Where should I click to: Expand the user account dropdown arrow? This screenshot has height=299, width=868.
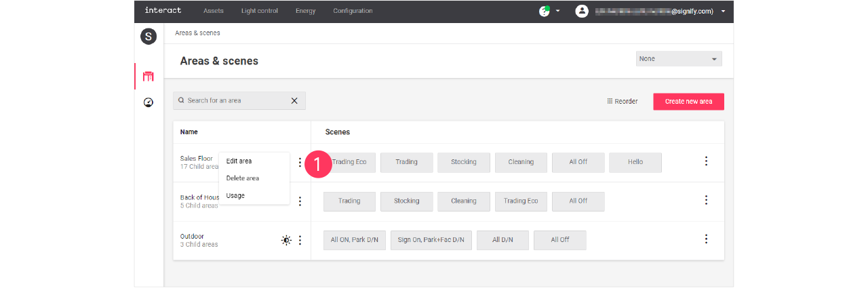tap(723, 11)
